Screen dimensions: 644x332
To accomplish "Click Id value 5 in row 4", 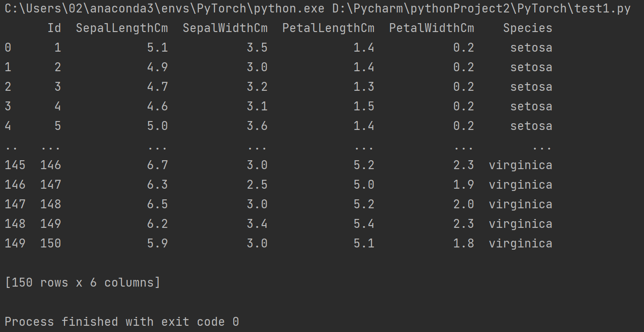I will [x=58, y=126].
